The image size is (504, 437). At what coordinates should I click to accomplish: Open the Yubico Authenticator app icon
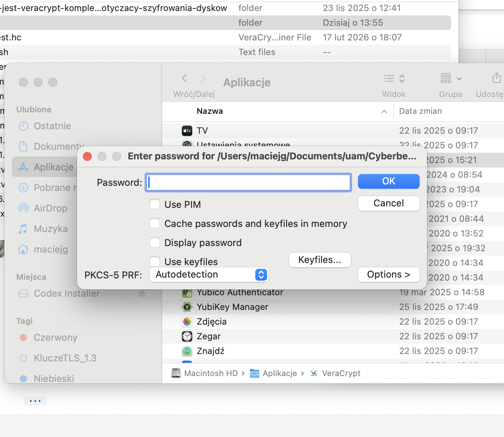(x=187, y=293)
